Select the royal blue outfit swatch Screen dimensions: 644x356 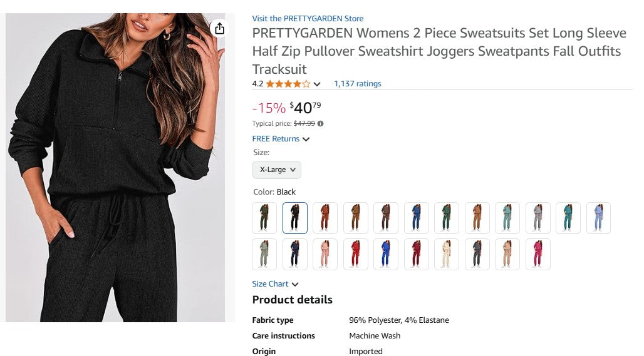(x=386, y=254)
